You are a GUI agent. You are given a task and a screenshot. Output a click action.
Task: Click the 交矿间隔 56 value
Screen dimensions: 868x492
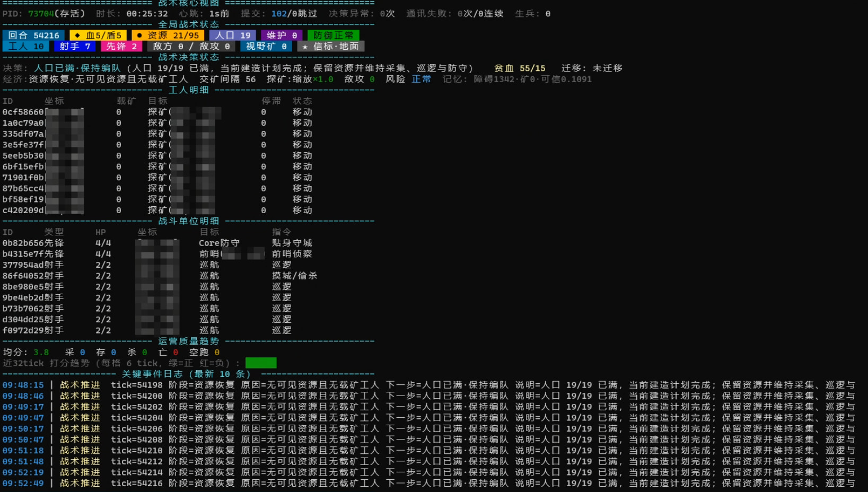tap(227, 80)
